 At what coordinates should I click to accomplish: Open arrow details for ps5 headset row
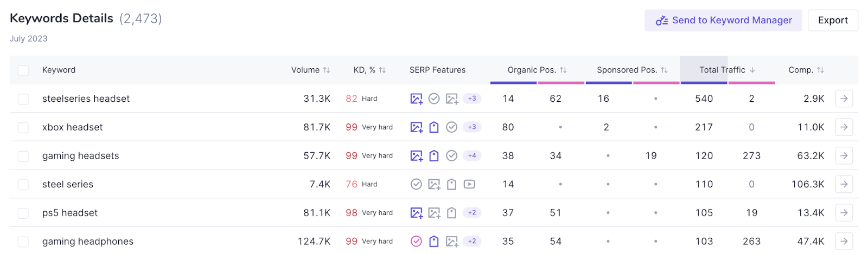[844, 213]
